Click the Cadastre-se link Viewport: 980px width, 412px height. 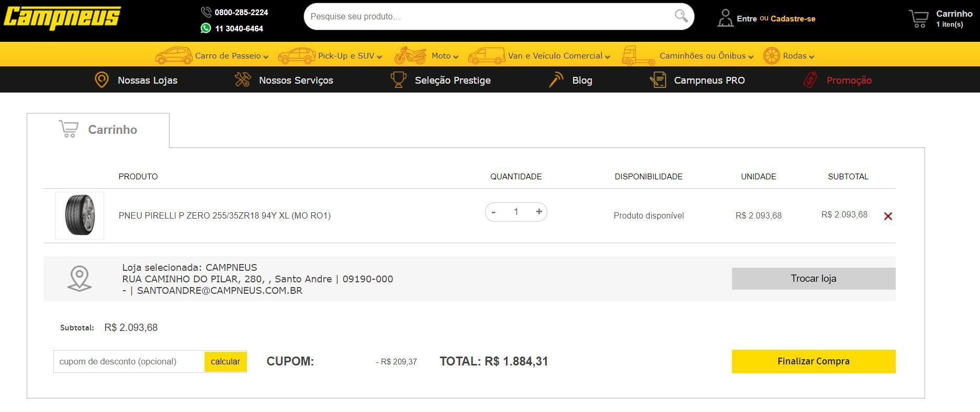click(x=793, y=19)
